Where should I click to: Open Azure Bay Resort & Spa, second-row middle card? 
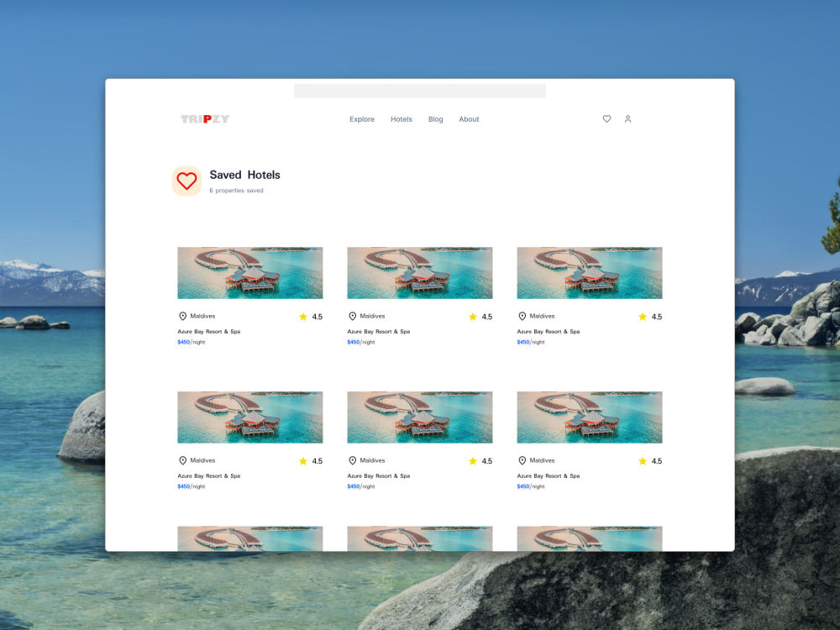[x=379, y=475]
